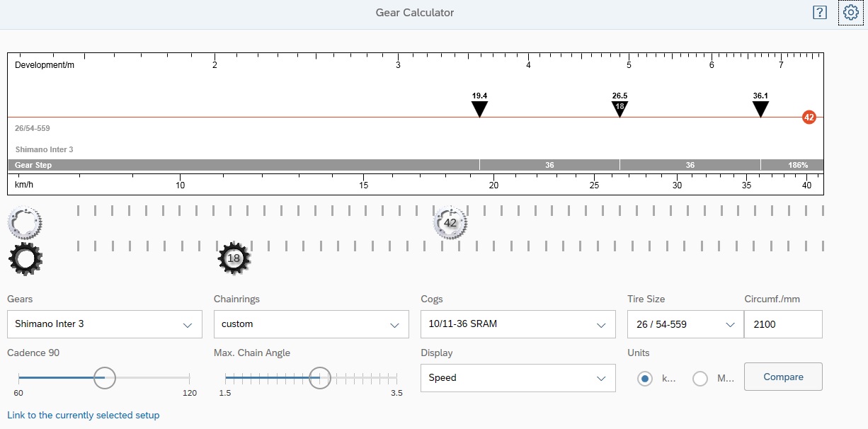Image resolution: width=868 pixels, height=429 pixels.
Task: Click the 26/54-559 label in the chart
Action: pyautogui.click(x=33, y=128)
